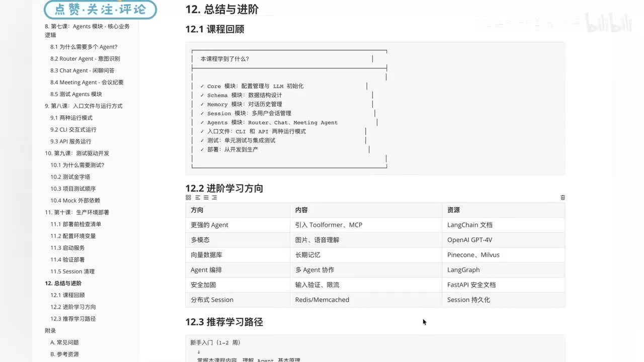
Task: Open 10.1 为什么需要测试? section
Action: tap(77, 165)
